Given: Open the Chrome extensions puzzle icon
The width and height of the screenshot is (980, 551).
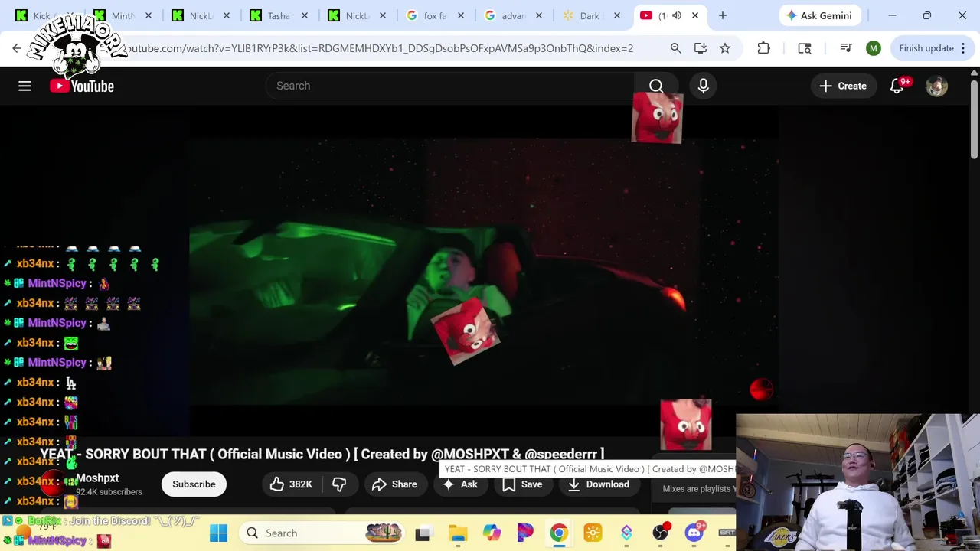Looking at the screenshot, I should pos(763,48).
